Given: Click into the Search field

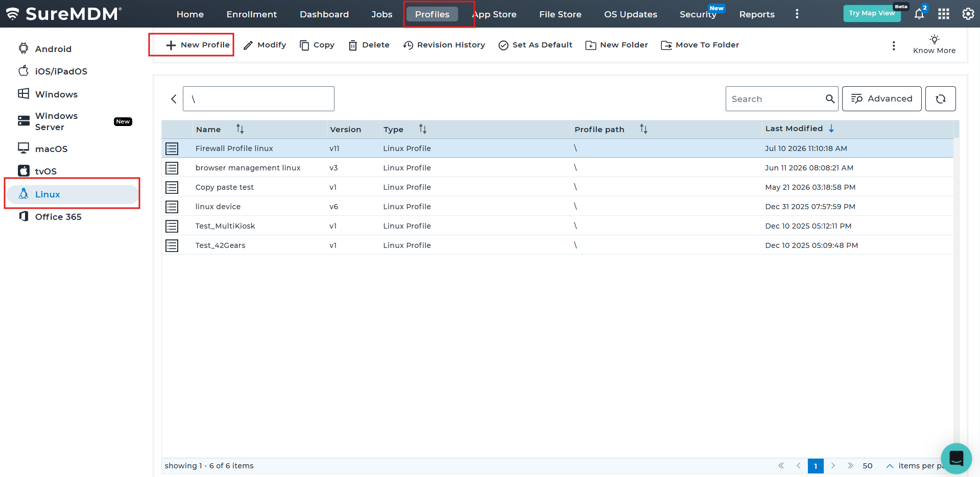Looking at the screenshot, I should [x=776, y=98].
